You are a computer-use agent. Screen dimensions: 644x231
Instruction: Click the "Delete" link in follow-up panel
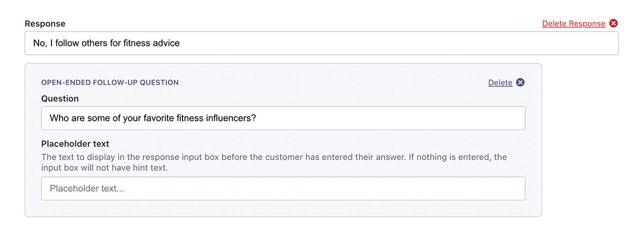[500, 82]
